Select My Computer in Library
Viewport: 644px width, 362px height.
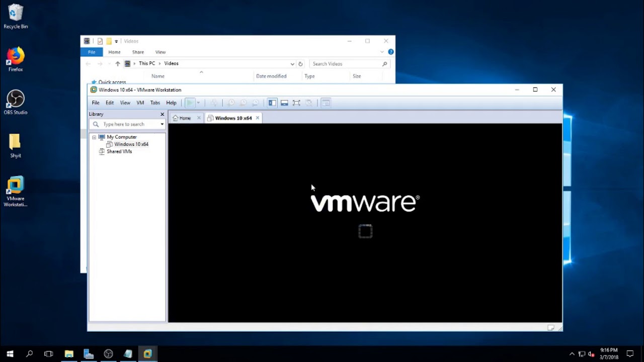click(x=121, y=137)
